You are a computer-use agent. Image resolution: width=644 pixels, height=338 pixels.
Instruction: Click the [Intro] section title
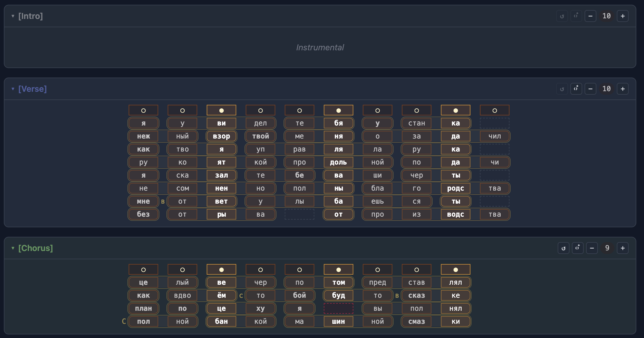coord(30,16)
